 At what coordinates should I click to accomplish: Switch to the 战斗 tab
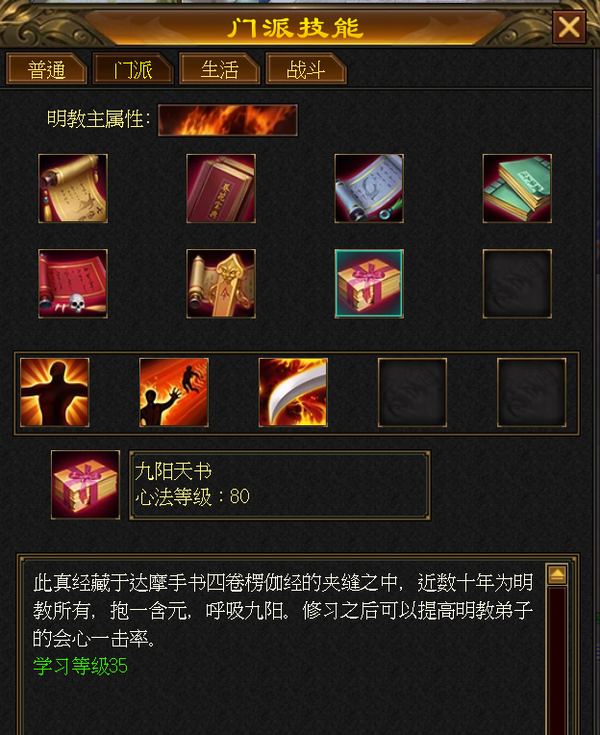point(306,69)
